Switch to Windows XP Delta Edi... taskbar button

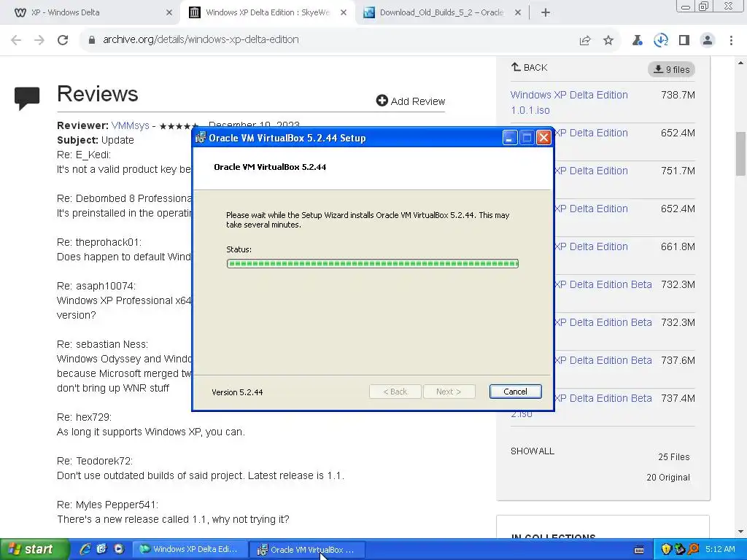190,549
